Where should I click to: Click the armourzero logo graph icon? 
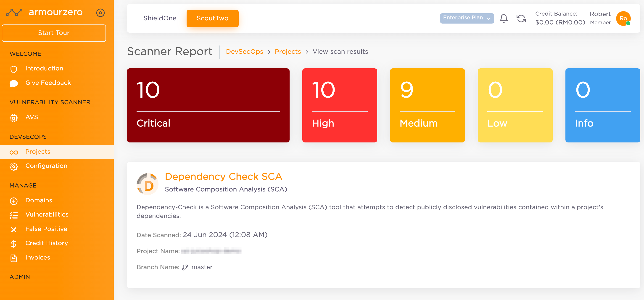[14, 12]
